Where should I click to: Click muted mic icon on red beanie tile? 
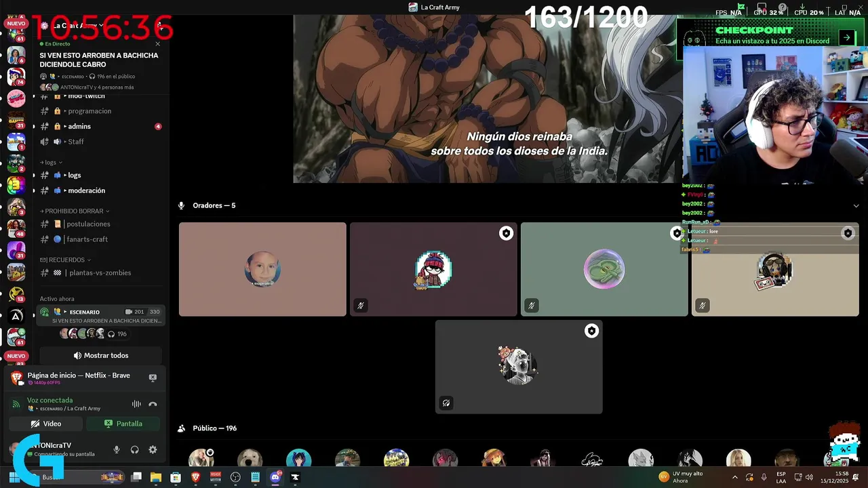[x=361, y=306]
